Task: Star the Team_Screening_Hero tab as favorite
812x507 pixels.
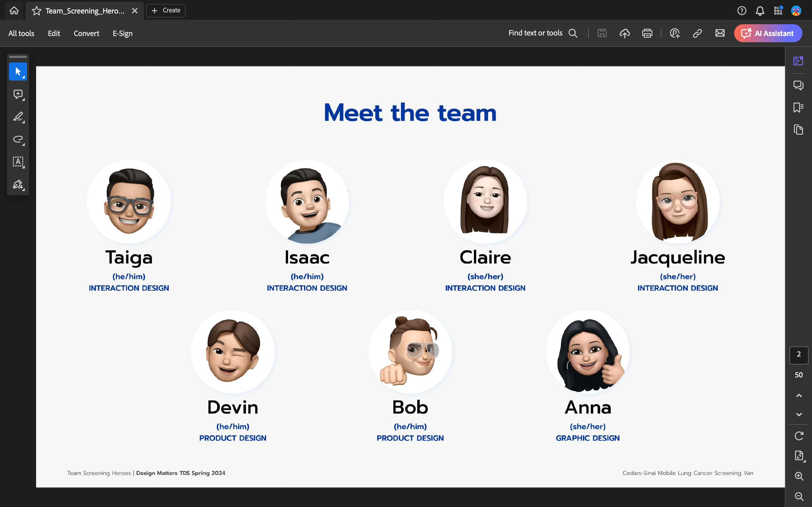Action: coord(37,11)
